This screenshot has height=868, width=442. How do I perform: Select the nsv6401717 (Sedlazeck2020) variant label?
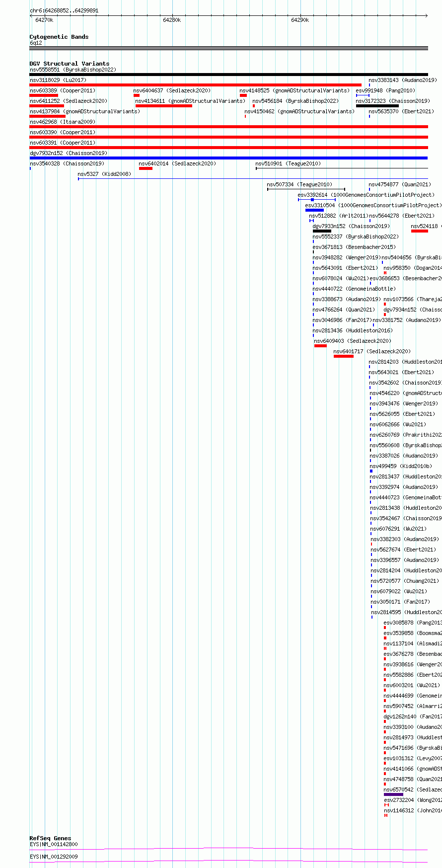pyautogui.click(x=372, y=352)
